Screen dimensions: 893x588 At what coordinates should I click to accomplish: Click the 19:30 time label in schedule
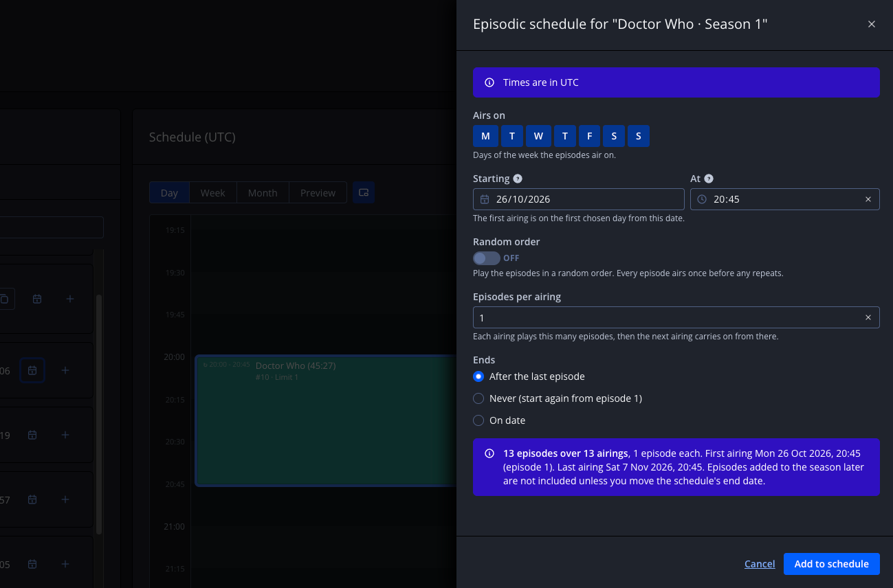click(x=175, y=273)
